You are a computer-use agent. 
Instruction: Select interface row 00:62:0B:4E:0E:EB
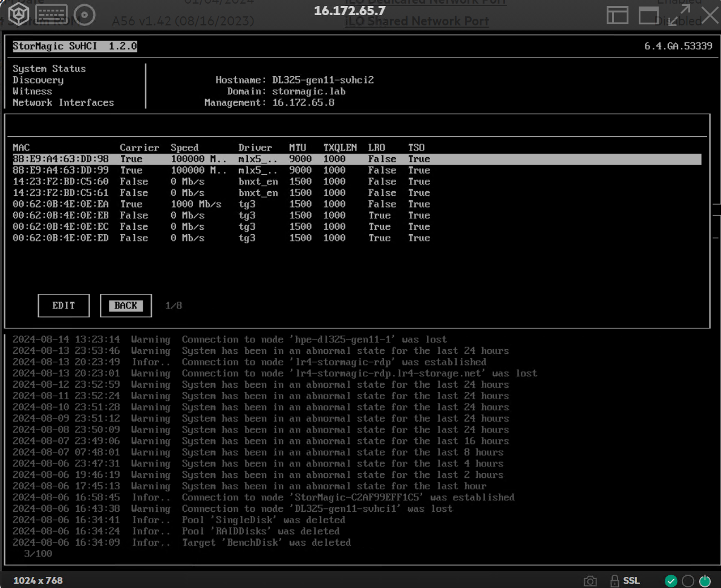pos(356,215)
